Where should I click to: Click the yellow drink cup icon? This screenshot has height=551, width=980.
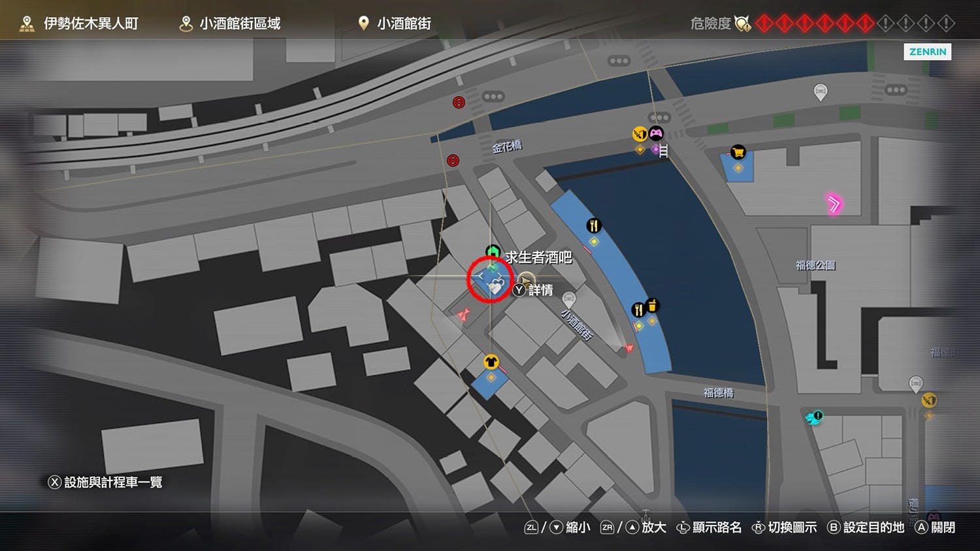tap(652, 305)
